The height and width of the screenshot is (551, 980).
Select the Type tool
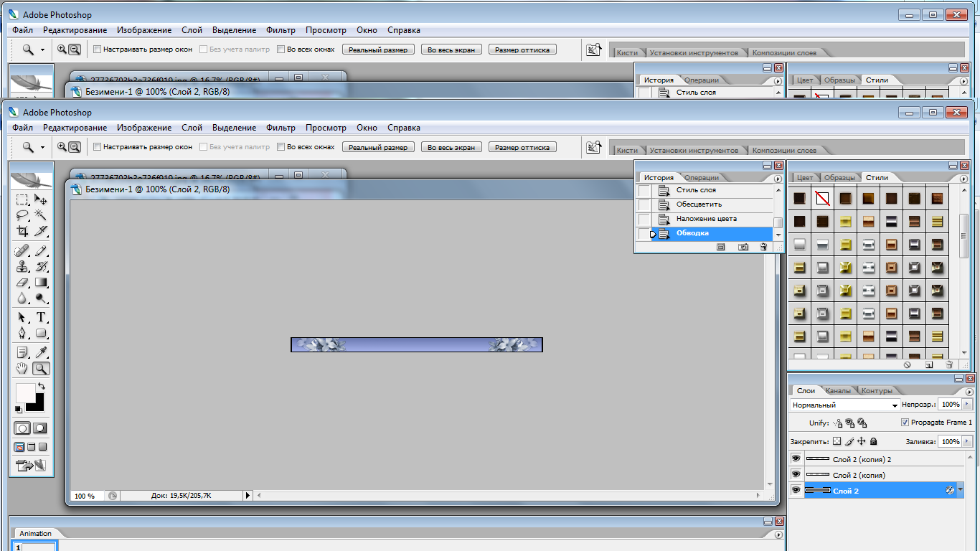pyautogui.click(x=41, y=317)
